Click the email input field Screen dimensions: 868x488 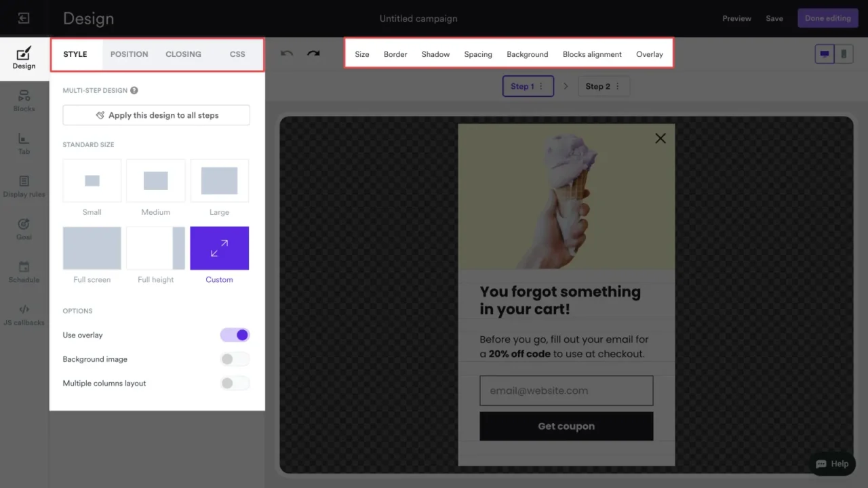tap(566, 391)
